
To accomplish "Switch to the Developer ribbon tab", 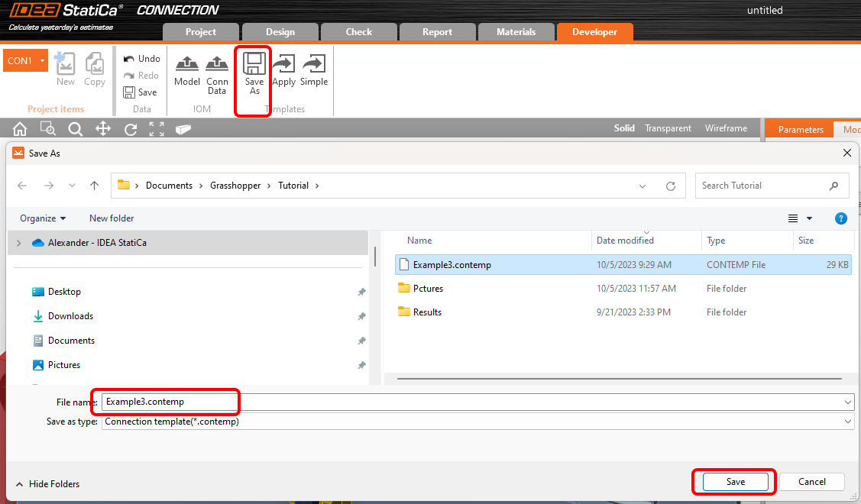I will (x=595, y=32).
